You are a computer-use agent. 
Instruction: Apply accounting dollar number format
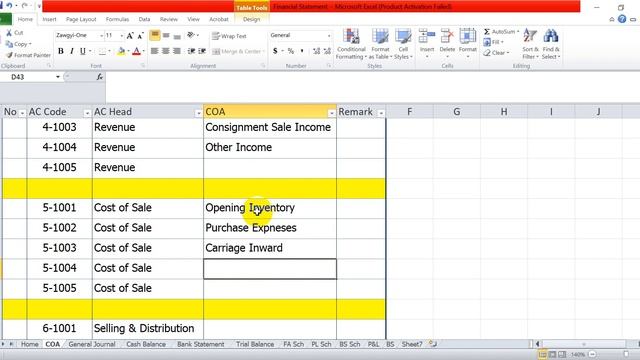[275, 51]
